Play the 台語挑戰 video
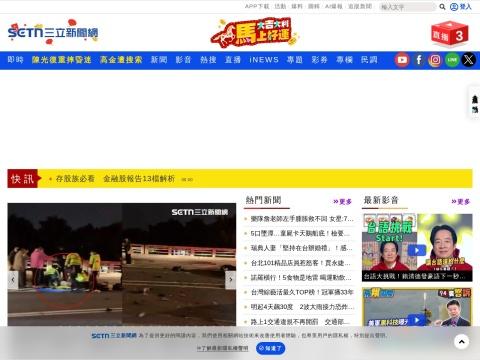Viewport: 480px width, 360px height. point(417,250)
